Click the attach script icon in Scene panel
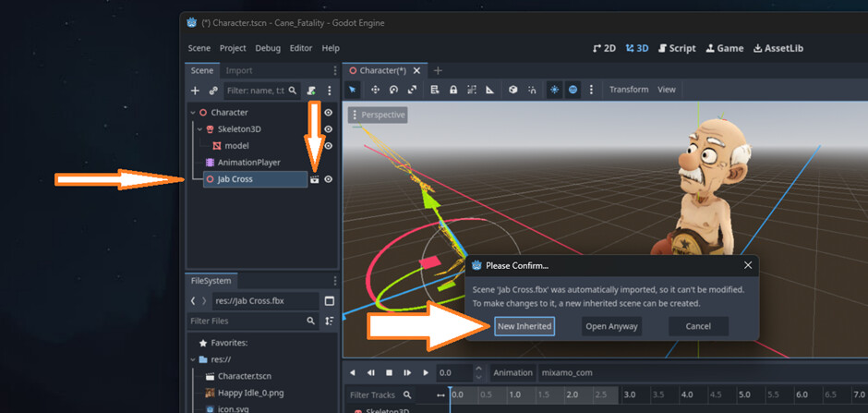The width and height of the screenshot is (868, 413). click(312, 91)
